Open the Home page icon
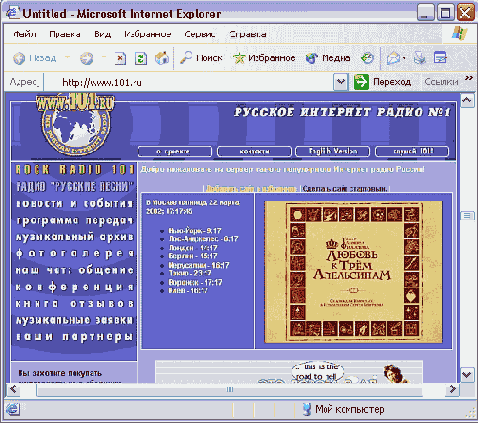 point(162,58)
